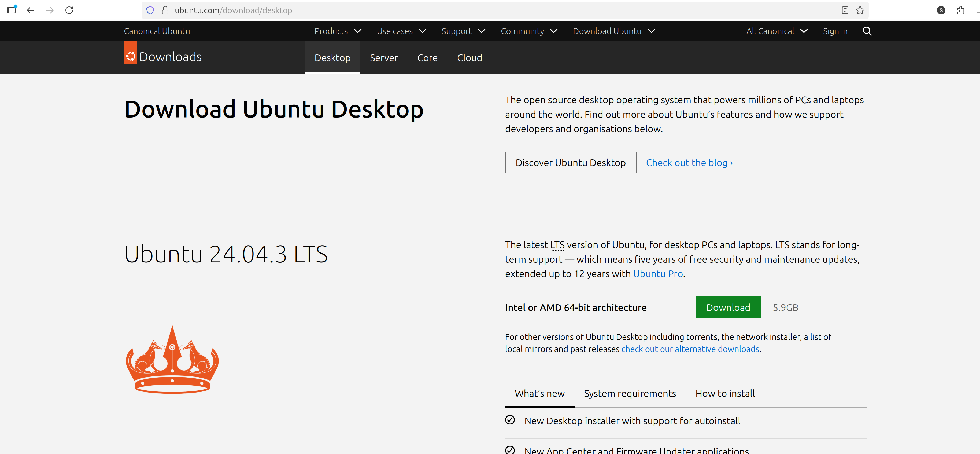Click the browser back arrow
This screenshot has width=980, height=454.
(31, 10)
